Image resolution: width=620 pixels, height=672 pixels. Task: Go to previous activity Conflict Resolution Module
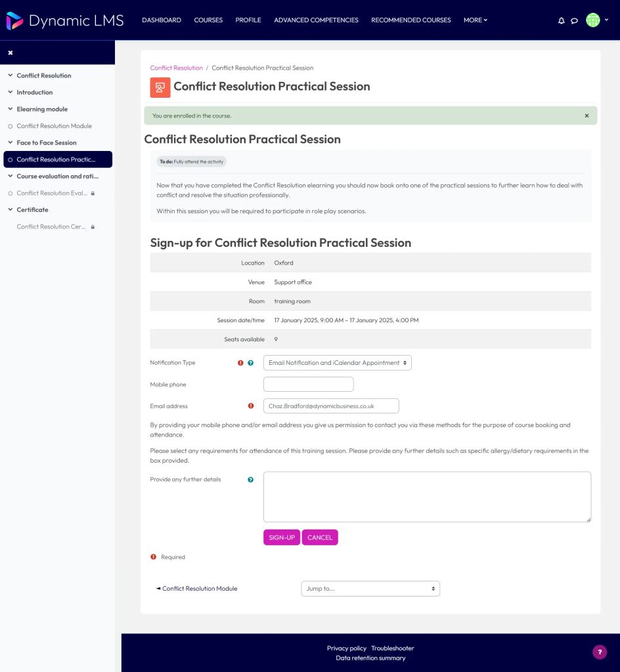click(x=196, y=589)
